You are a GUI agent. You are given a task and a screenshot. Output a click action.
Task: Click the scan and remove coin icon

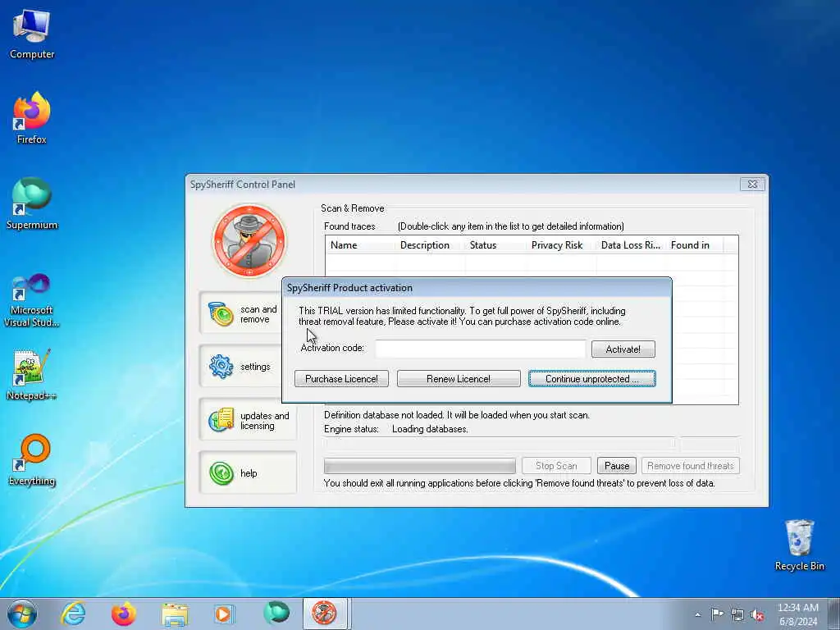221,314
